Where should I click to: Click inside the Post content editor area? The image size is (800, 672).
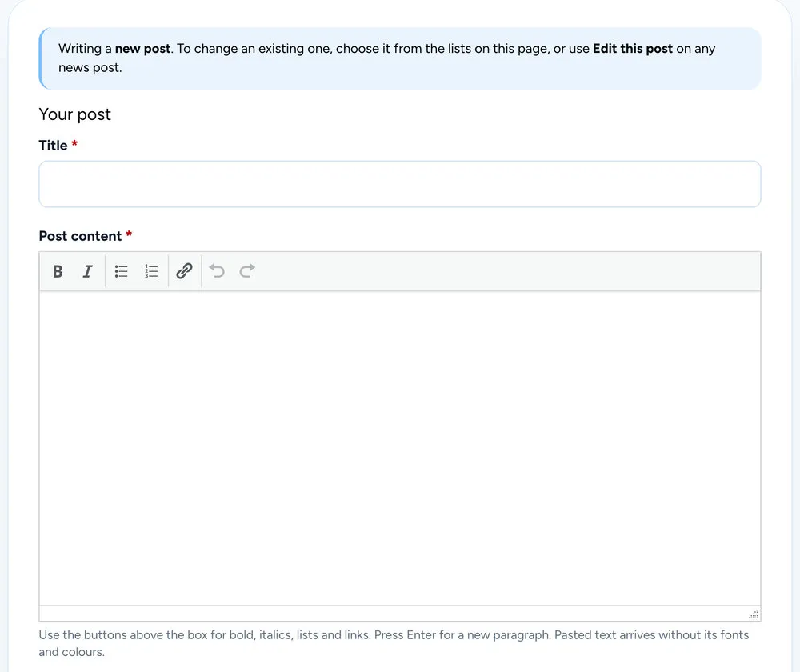[400, 448]
